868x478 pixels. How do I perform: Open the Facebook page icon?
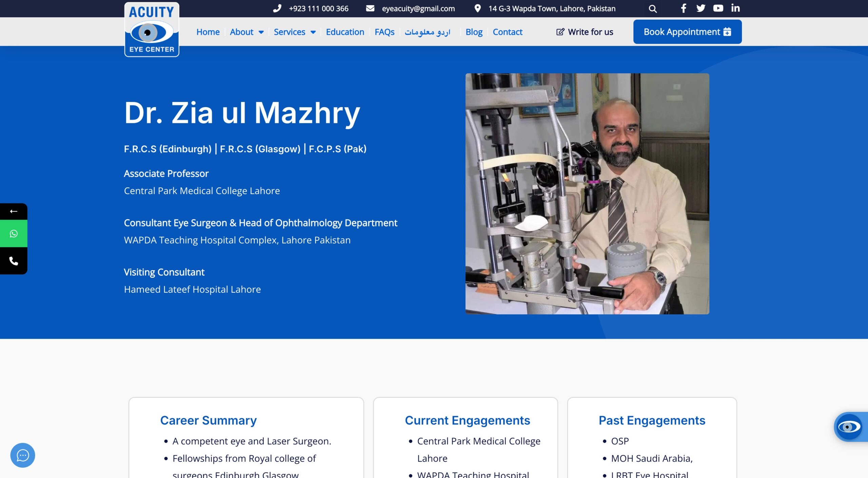click(684, 8)
